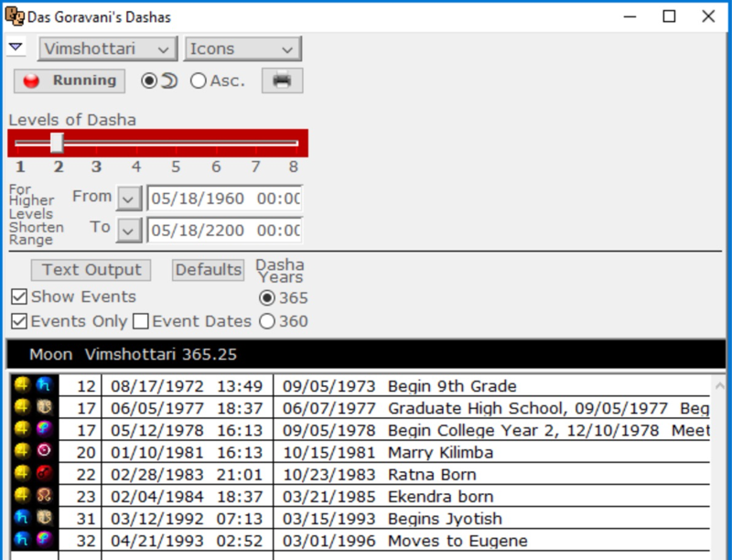This screenshot has height=560, width=732.
Task: Uncheck the Show Events checkbox
Action: [19, 297]
